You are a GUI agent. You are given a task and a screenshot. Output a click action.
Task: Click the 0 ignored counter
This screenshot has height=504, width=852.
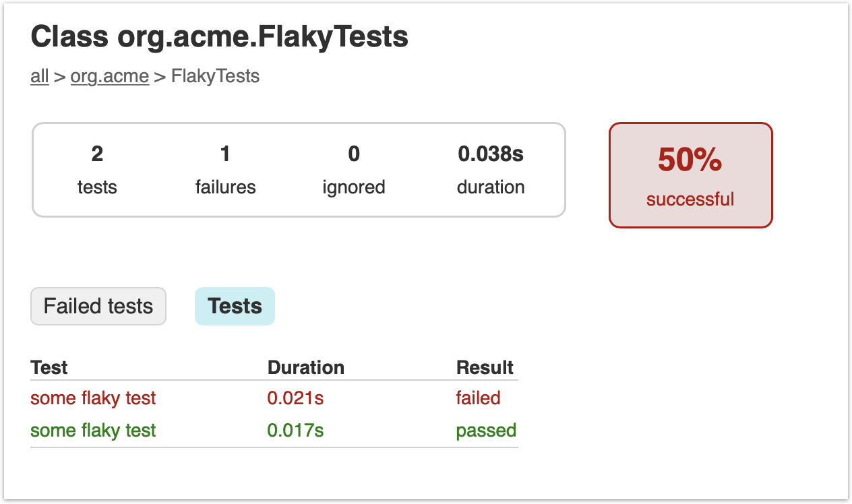354,170
